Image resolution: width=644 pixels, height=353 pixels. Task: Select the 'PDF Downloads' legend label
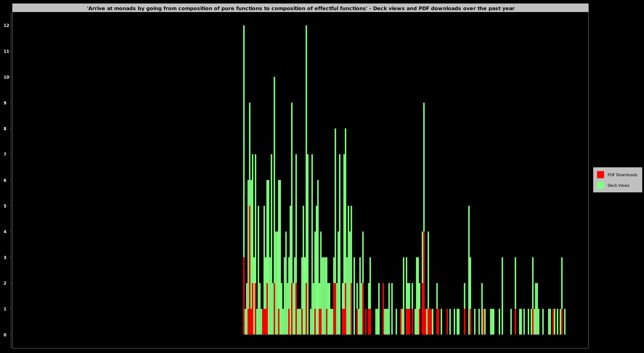(622, 175)
